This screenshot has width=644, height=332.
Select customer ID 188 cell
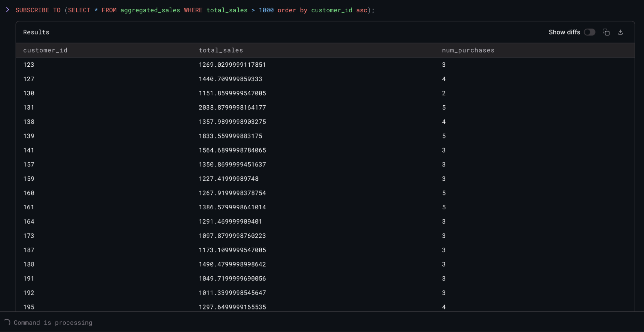[29, 264]
